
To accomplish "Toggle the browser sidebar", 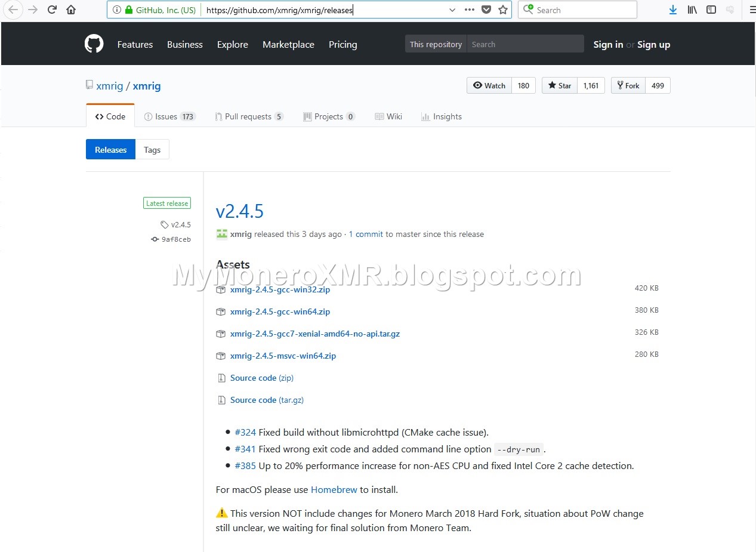I will (x=711, y=10).
